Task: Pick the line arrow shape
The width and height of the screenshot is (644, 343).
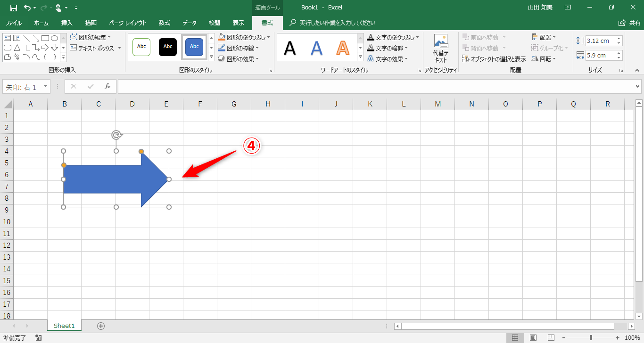Action: (x=35, y=38)
